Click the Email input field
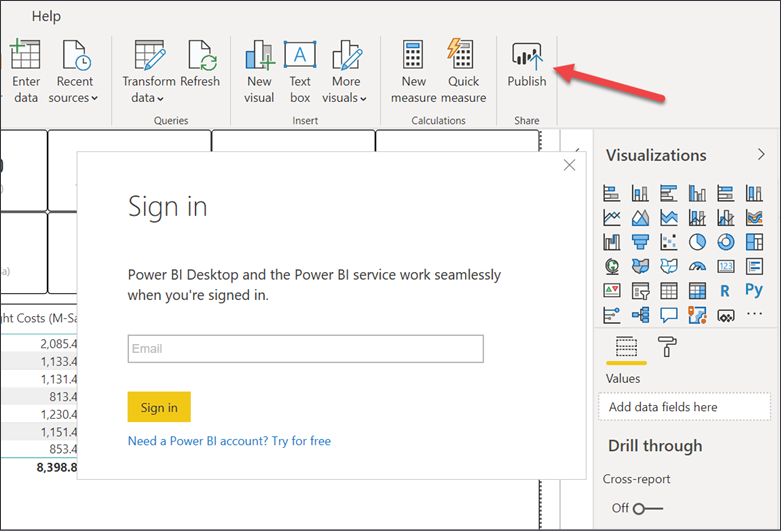The height and width of the screenshot is (531, 781). (305, 349)
